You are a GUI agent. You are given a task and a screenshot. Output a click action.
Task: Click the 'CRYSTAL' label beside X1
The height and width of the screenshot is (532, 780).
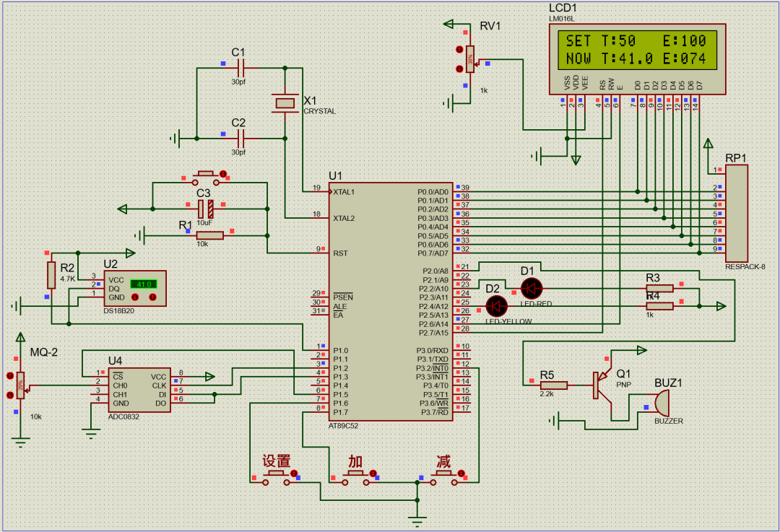(x=320, y=111)
